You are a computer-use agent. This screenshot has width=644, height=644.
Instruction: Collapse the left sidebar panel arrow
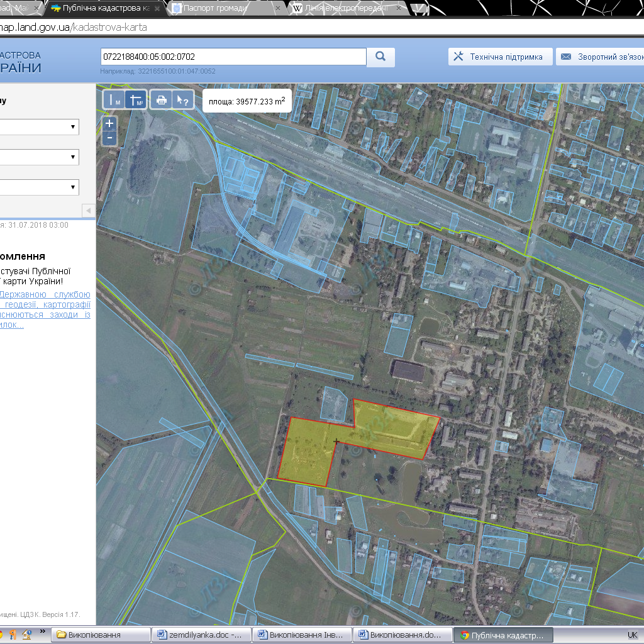pos(88,210)
